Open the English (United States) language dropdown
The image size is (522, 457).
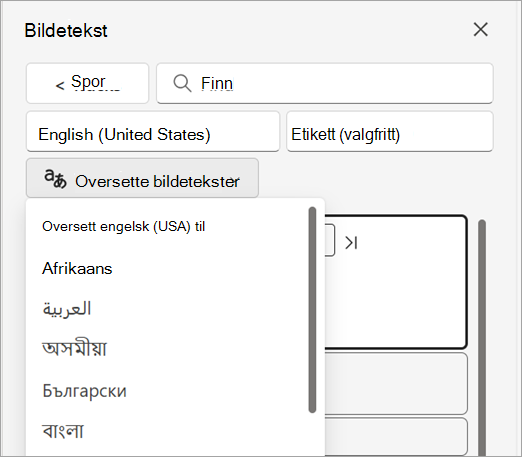153,131
